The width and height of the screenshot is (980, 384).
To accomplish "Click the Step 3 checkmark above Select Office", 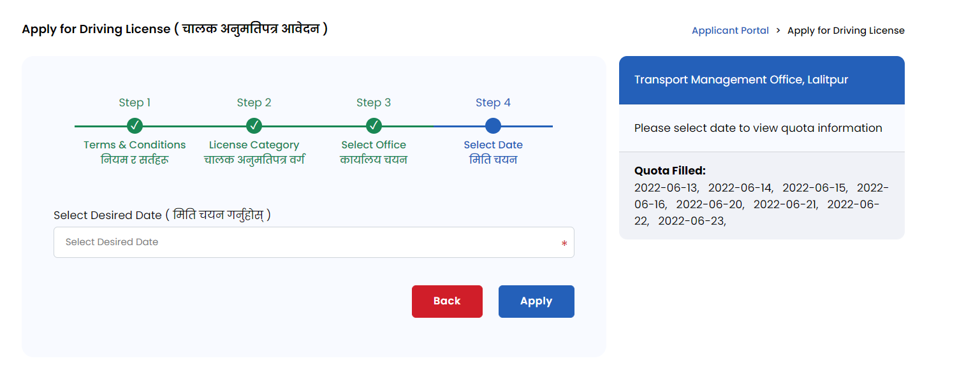I will tap(374, 126).
